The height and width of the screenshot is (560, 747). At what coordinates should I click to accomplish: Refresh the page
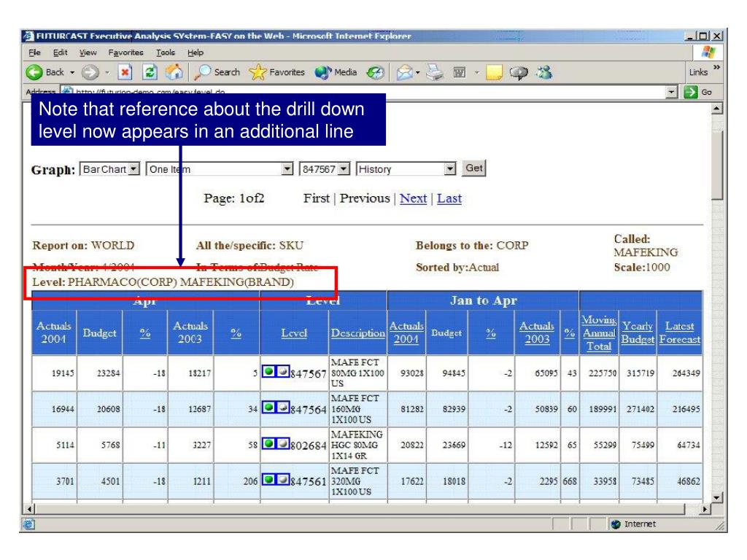150,72
